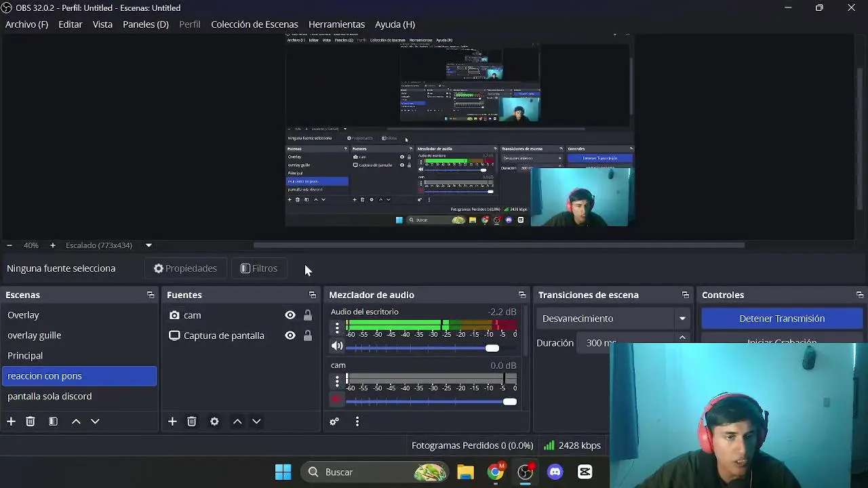The width and height of the screenshot is (868, 488).
Task: Hide the Captura de pantalla source
Action: click(x=290, y=335)
